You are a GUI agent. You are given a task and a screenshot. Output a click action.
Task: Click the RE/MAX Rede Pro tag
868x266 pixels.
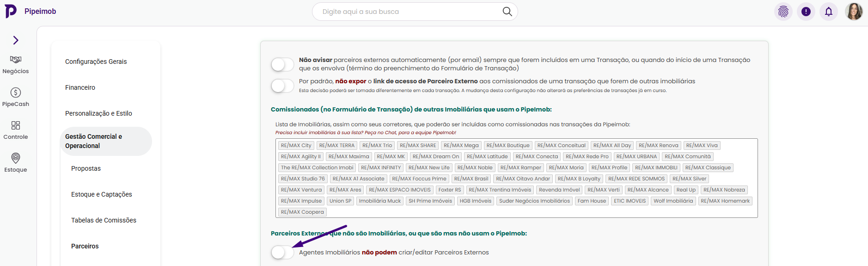[x=587, y=156]
